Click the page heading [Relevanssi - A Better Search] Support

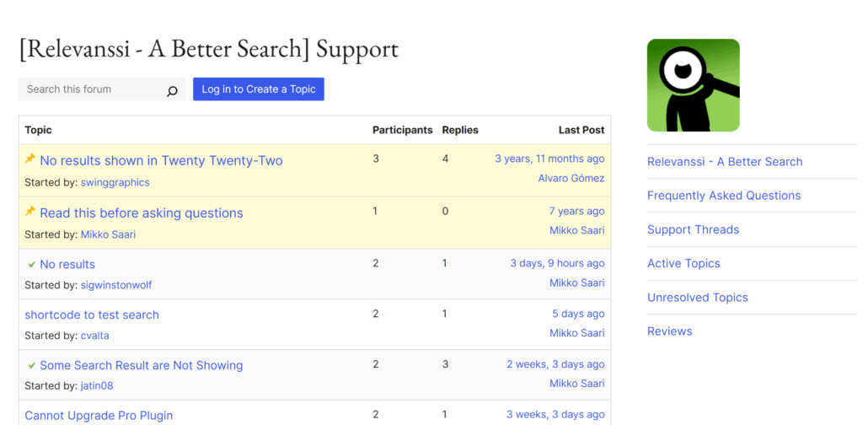[x=209, y=49]
